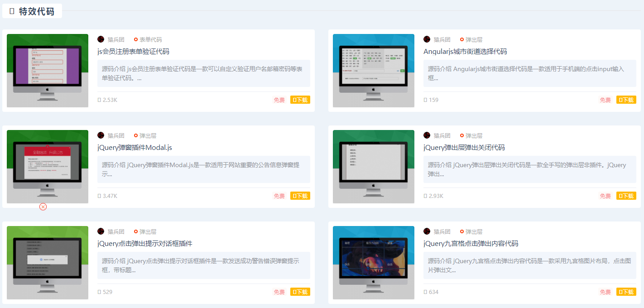Click the orange tag icon beside 表单代码
The width and height of the screenshot is (644, 308).
point(136,39)
